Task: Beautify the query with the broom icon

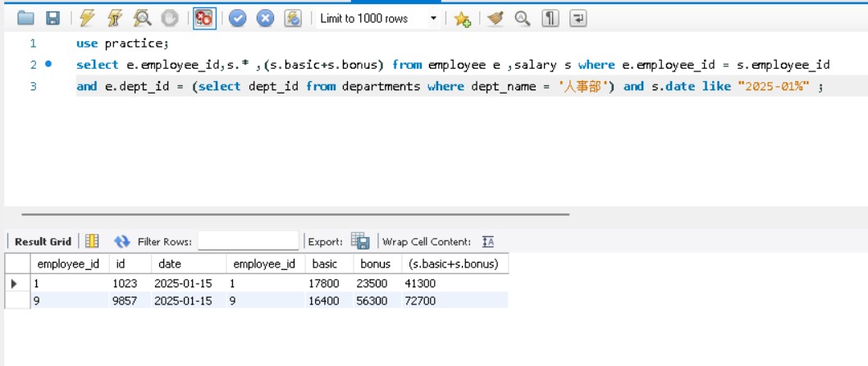Action: (496, 18)
